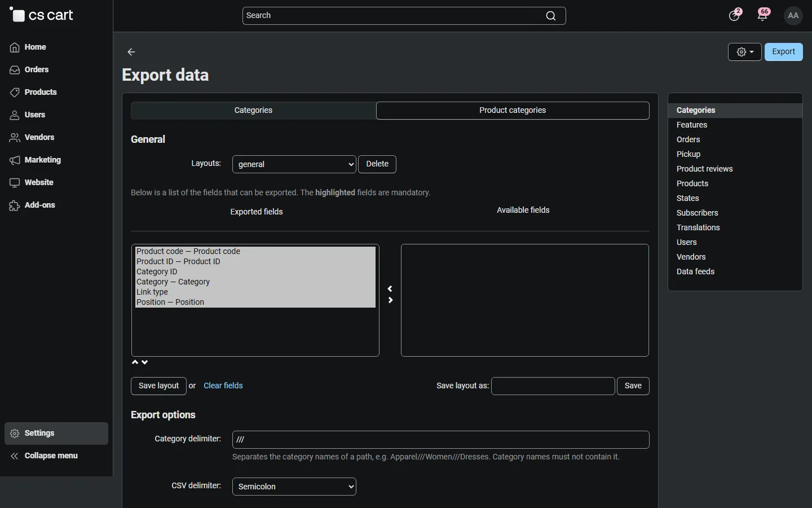The image size is (812, 508).
Task: Click the Save layout button
Action: 158,386
